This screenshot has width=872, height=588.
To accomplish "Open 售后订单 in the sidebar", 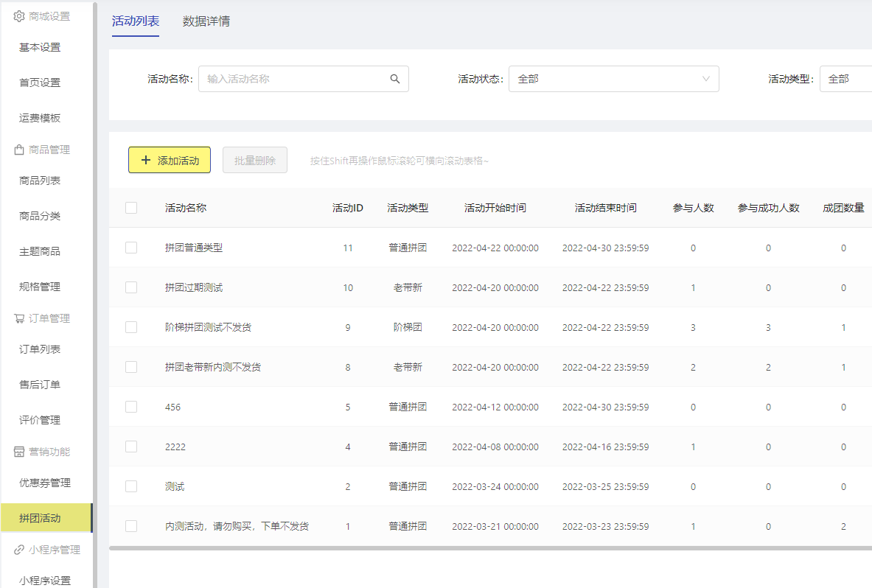I will coord(40,385).
